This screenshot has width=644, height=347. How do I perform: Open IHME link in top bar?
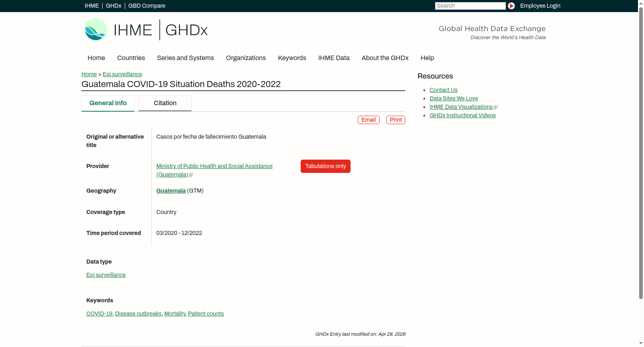pos(92,6)
